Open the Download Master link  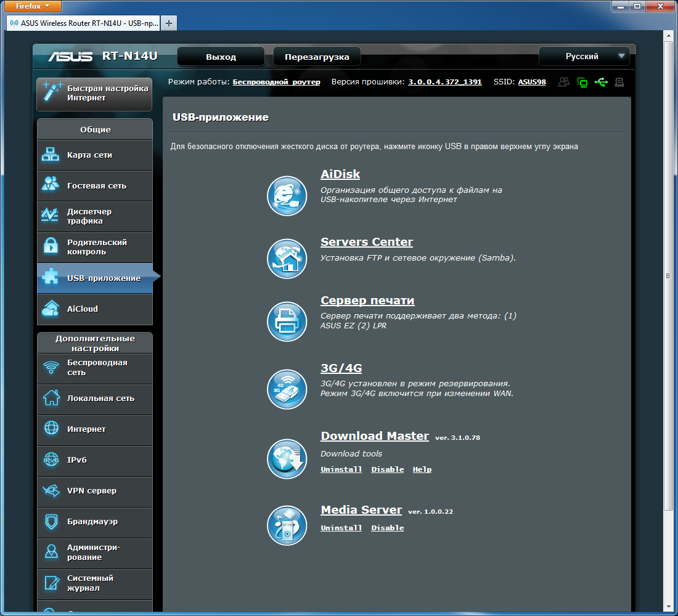pos(375,436)
